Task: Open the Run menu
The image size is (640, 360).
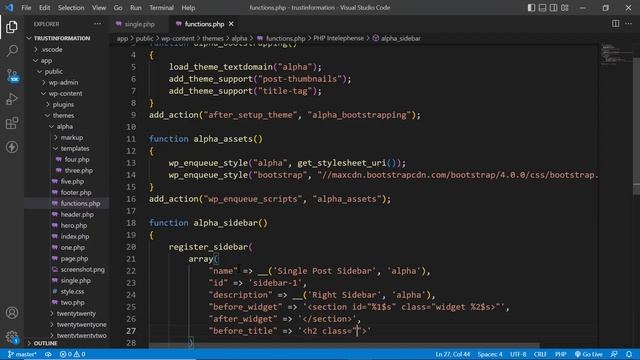Action: pyautogui.click(x=136, y=8)
